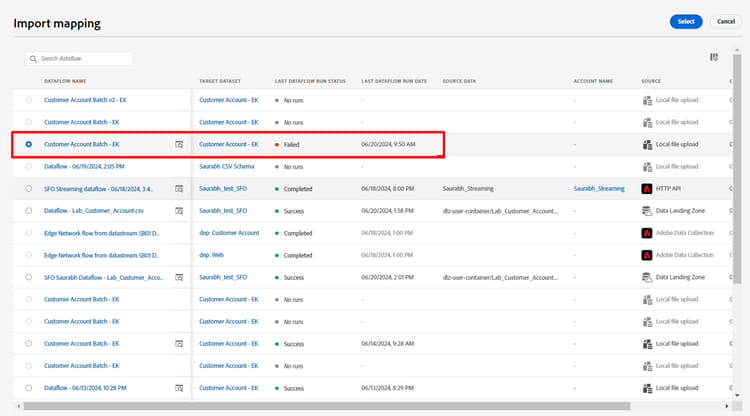Click the 06/20/2024, 9:50 AM run date
Image resolution: width=750 pixels, height=416 pixels.
pyautogui.click(x=388, y=144)
